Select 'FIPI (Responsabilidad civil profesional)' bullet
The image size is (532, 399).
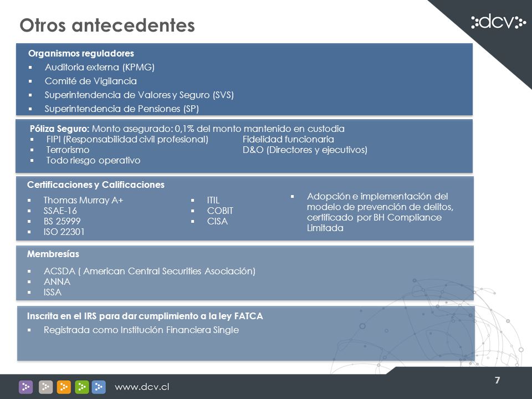point(127,139)
